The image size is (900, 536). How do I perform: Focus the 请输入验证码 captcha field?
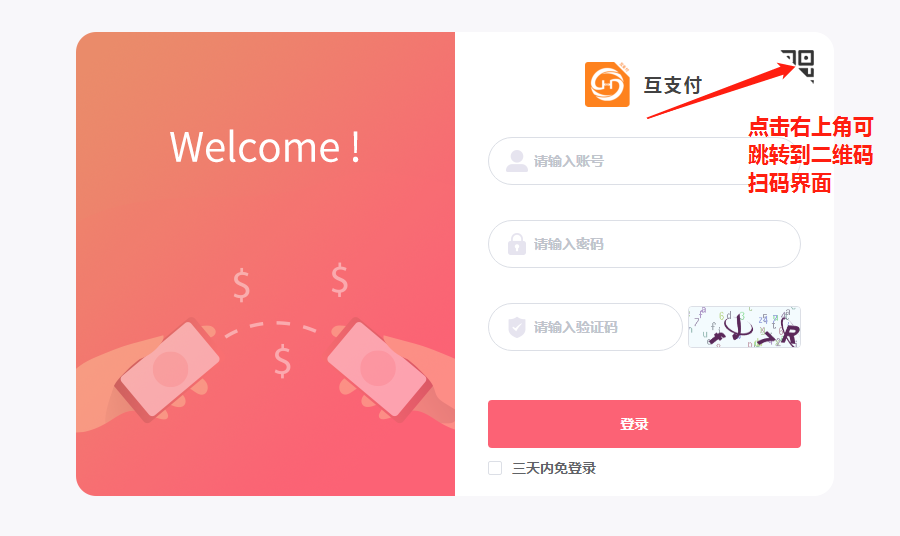coord(585,327)
